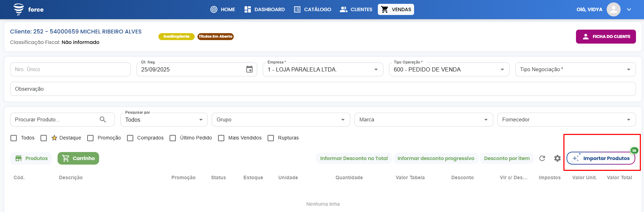Click the Quantidade column header
This screenshot has height=212, width=644.
(x=349, y=177)
